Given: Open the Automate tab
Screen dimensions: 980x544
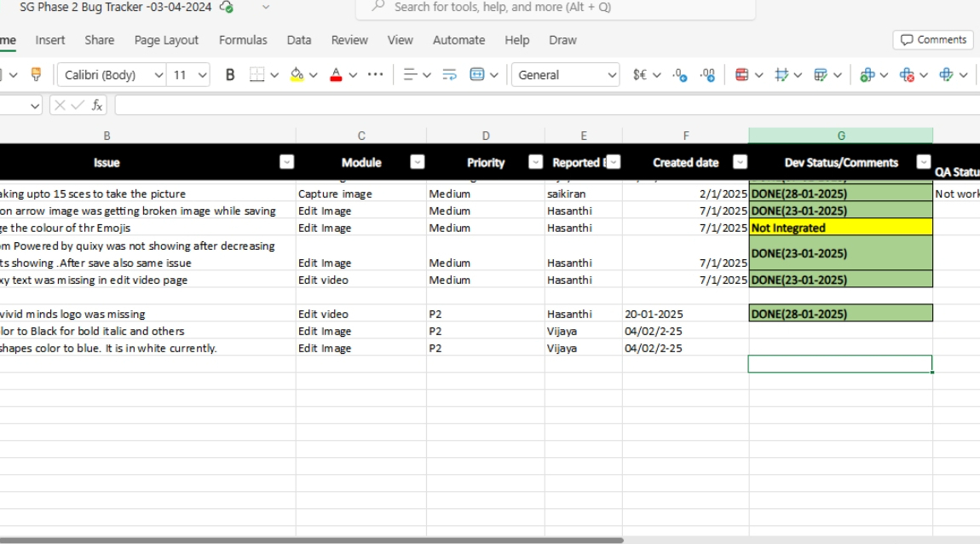Looking at the screenshot, I should point(458,40).
